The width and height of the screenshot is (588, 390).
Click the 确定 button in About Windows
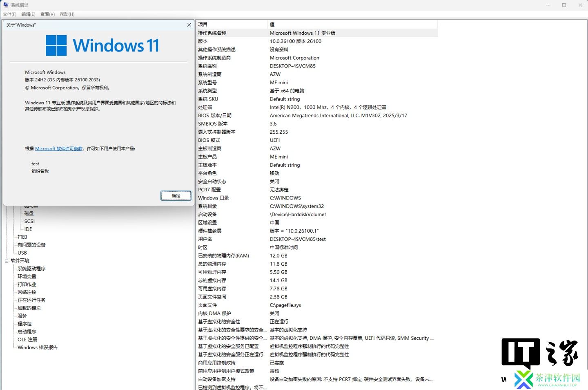tap(176, 196)
